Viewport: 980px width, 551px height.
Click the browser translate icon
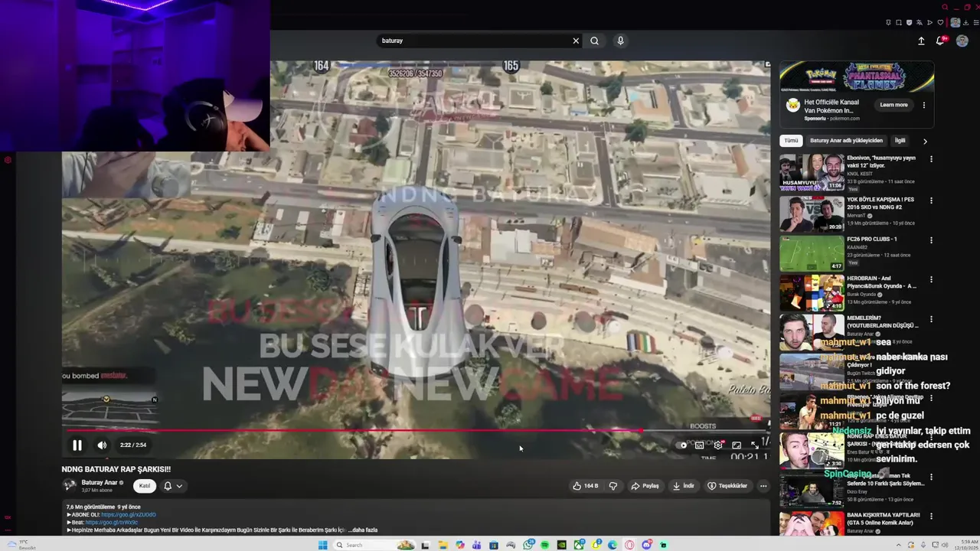tap(920, 22)
